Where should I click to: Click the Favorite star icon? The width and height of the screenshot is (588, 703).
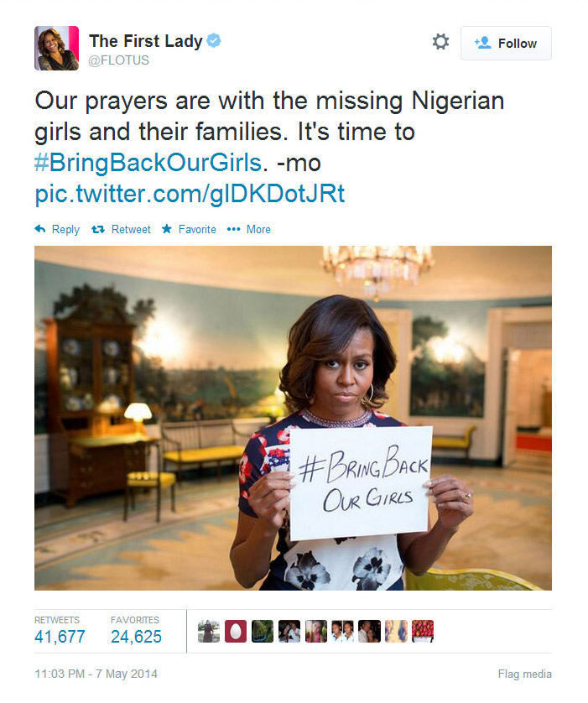(167, 229)
